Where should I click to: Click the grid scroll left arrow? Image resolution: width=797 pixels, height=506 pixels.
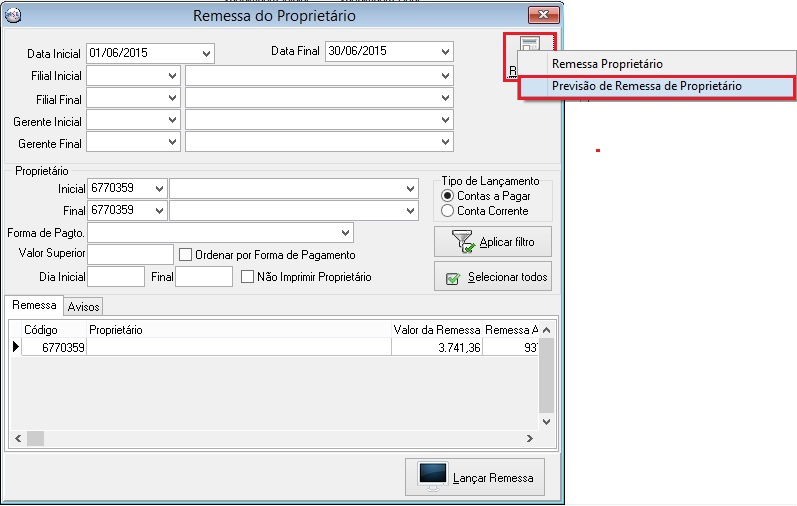[18, 438]
